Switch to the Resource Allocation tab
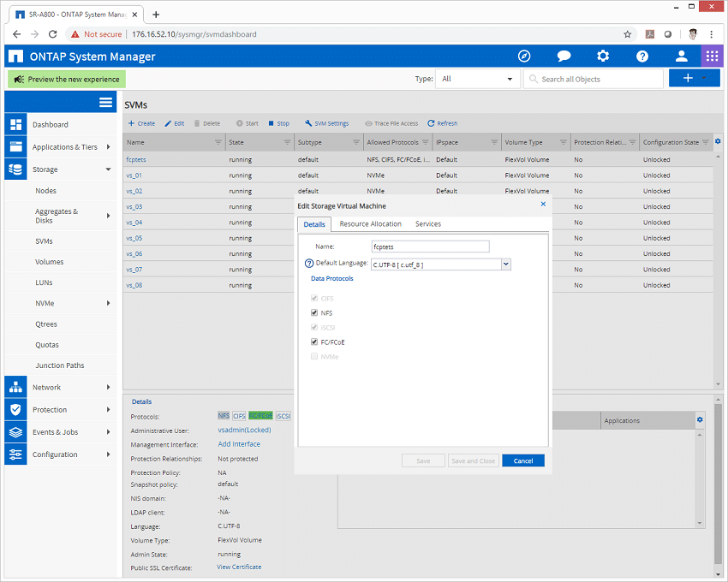 371,223
